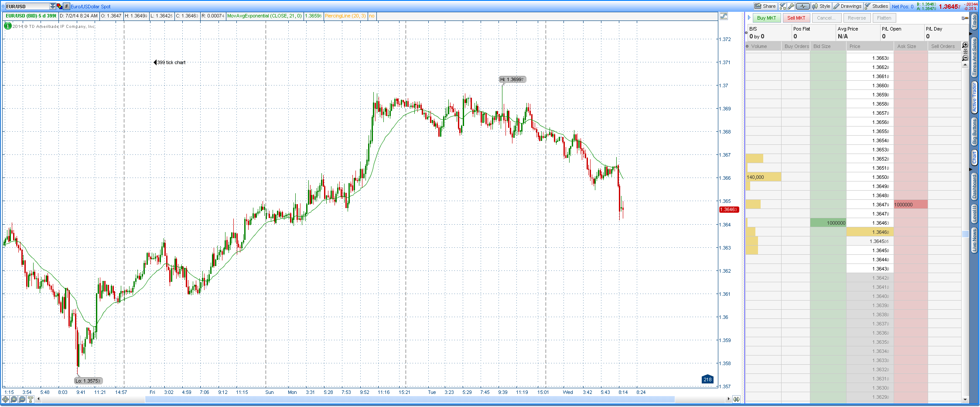Click the EUR/USD (BID) 5 d 399t label
The height and width of the screenshot is (407, 980).
[x=31, y=16]
